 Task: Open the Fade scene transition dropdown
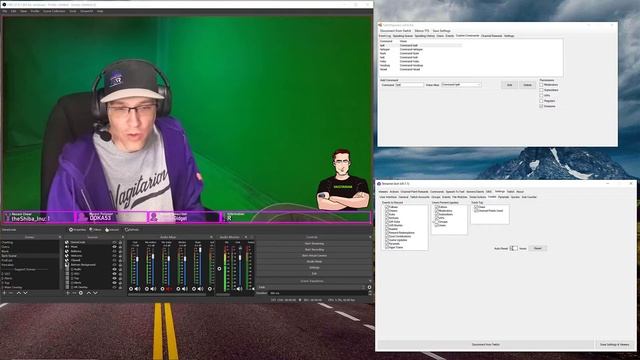tap(311, 287)
